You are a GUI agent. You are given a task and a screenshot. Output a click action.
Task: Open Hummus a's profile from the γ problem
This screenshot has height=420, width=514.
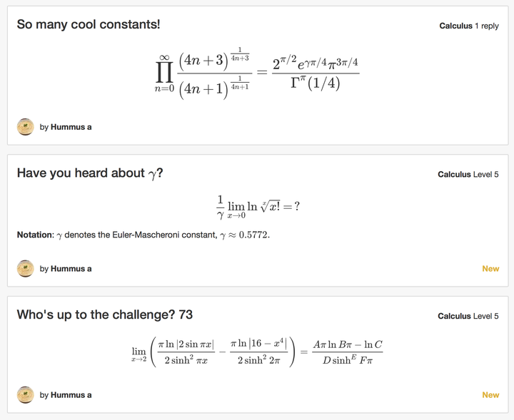[x=71, y=269]
